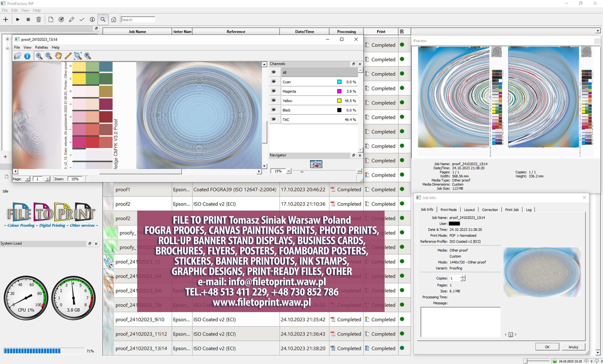The height and width of the screenshot is (364, 603).
Task: Hide the Black channel eye icon
Action: pos(274,110)
